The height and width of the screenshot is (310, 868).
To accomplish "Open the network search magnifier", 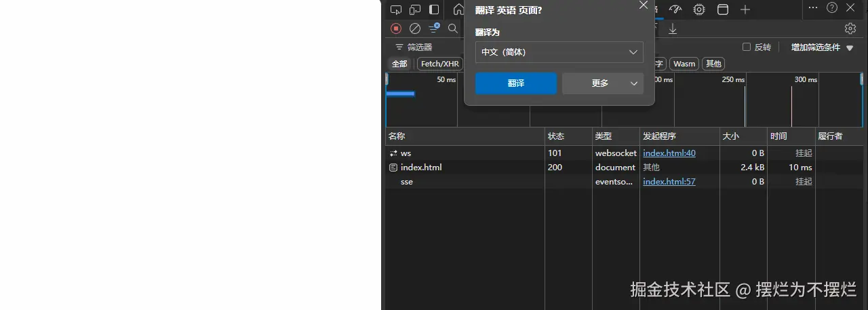I will (x=453, y=28).
